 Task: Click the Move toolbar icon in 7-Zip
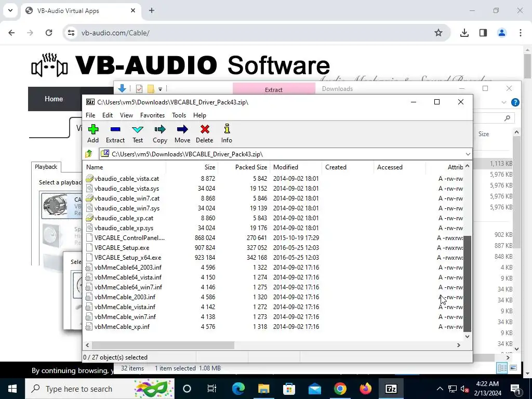(x=182, y=134)
